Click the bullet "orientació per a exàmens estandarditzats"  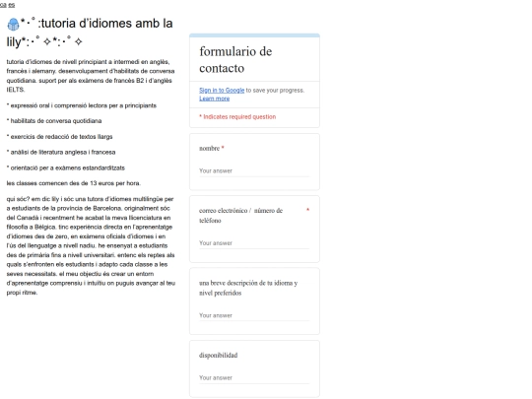65,167
